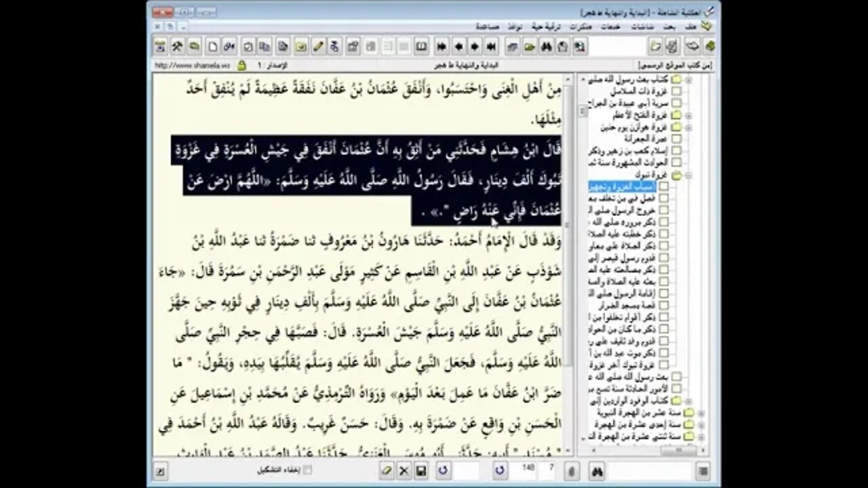The image size is (868, 488).
Task: Expand the سنة إحدى عشرة من الهجرة node
Action: [702, 424]
